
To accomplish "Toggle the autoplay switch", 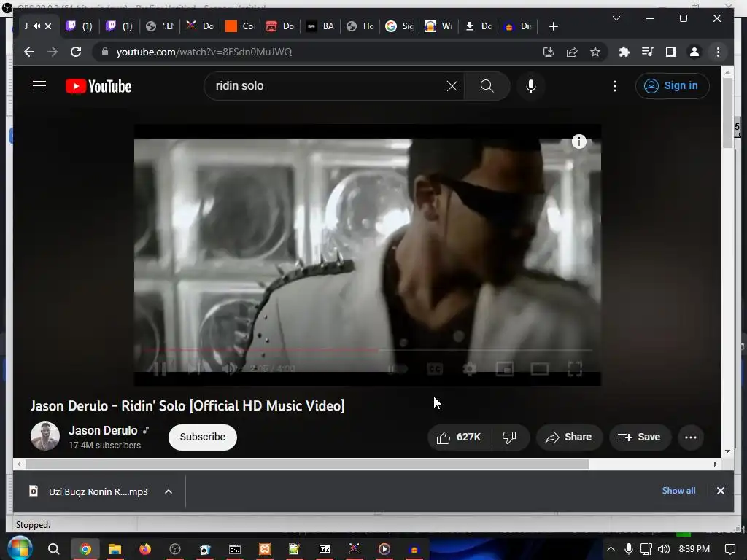I will coord(398,369).
